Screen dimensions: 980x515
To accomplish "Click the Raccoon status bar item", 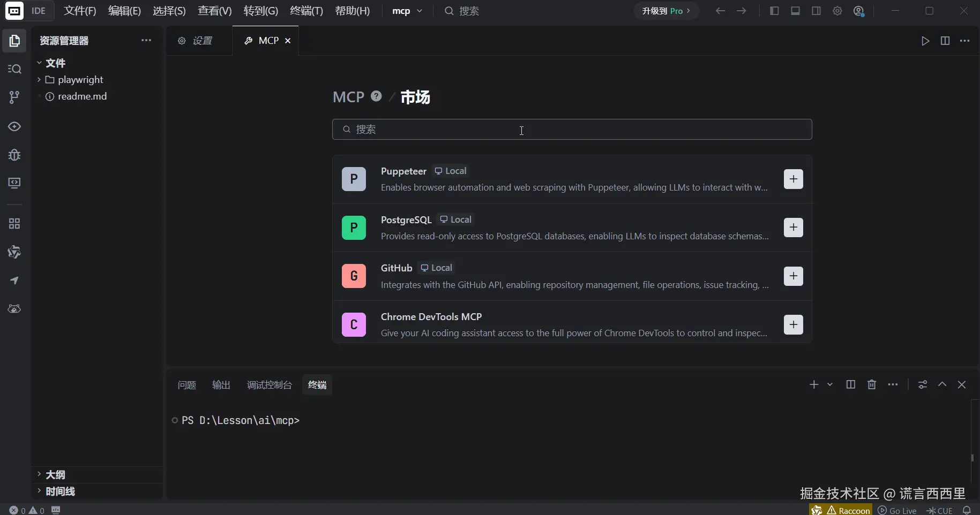I will (x=841, y=510).
